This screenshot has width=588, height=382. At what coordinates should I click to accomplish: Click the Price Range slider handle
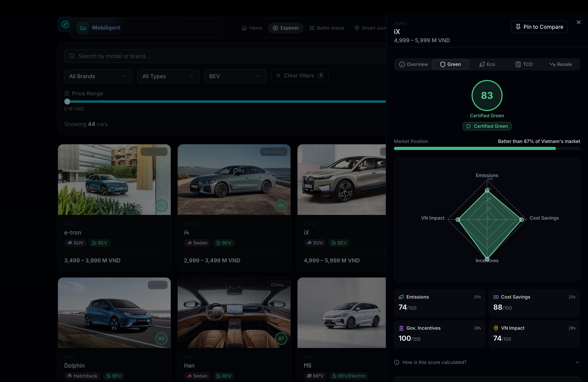click(67, 102)
